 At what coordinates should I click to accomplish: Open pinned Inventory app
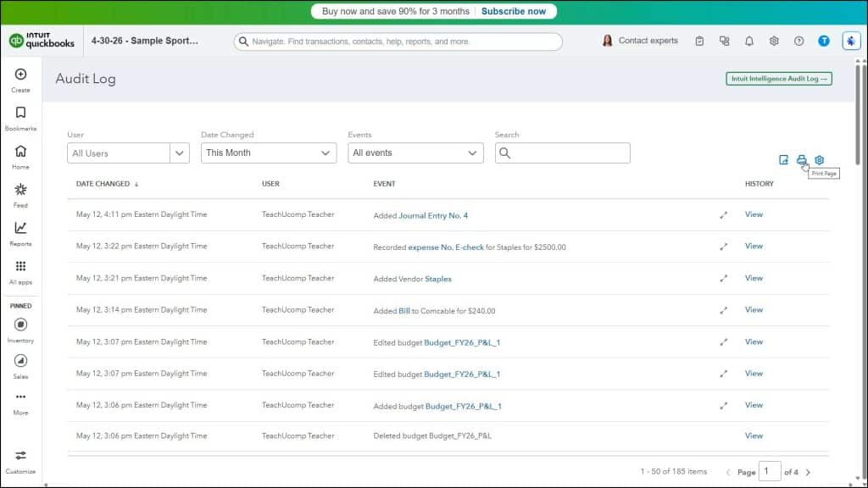(x=20, y=330)
